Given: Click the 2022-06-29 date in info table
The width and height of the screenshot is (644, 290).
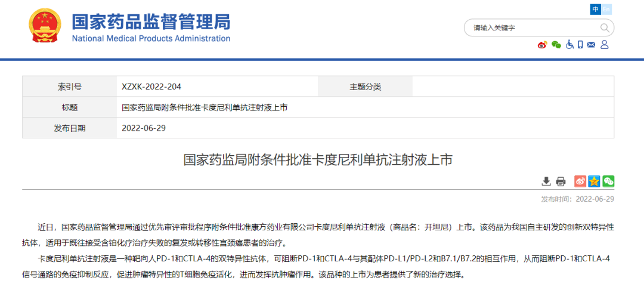Looking at the screenshot, I should pos(143,128).
